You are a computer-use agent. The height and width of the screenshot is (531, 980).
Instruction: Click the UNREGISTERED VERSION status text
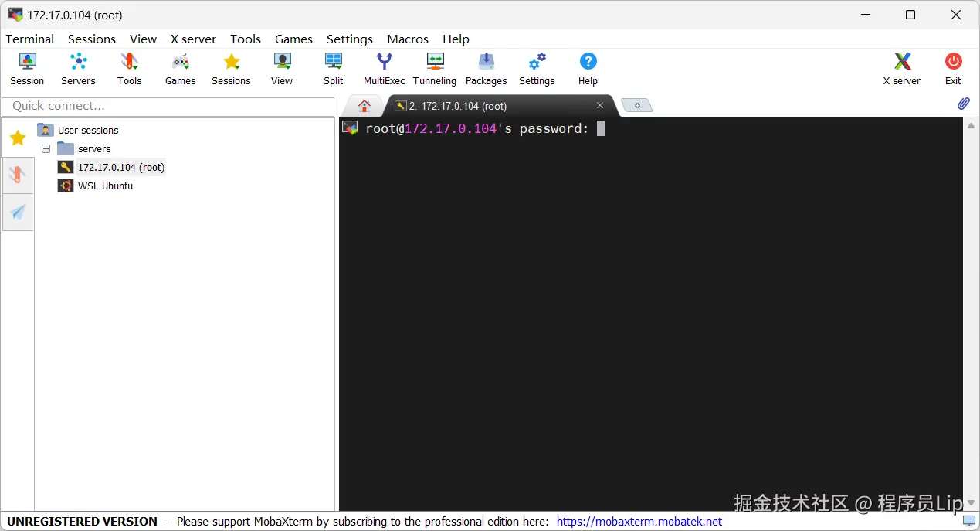click(82, 522)
